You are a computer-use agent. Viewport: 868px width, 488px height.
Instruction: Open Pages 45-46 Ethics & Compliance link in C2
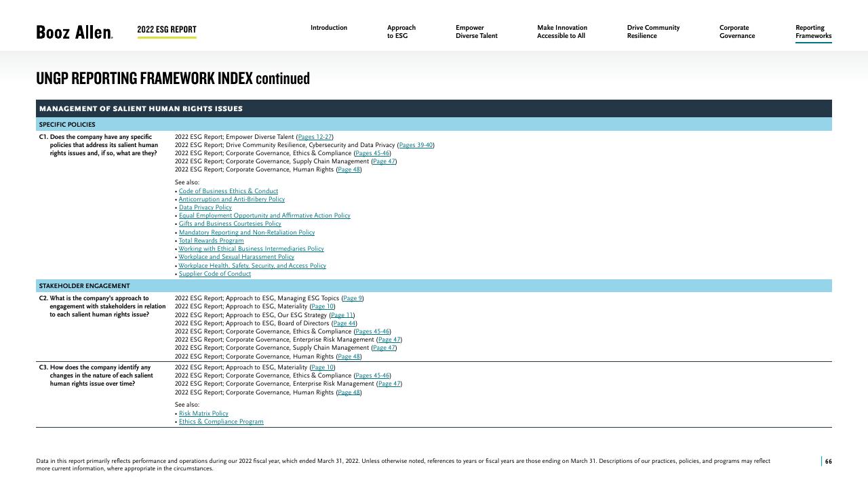pyautogui.click(x=372, y=331)
